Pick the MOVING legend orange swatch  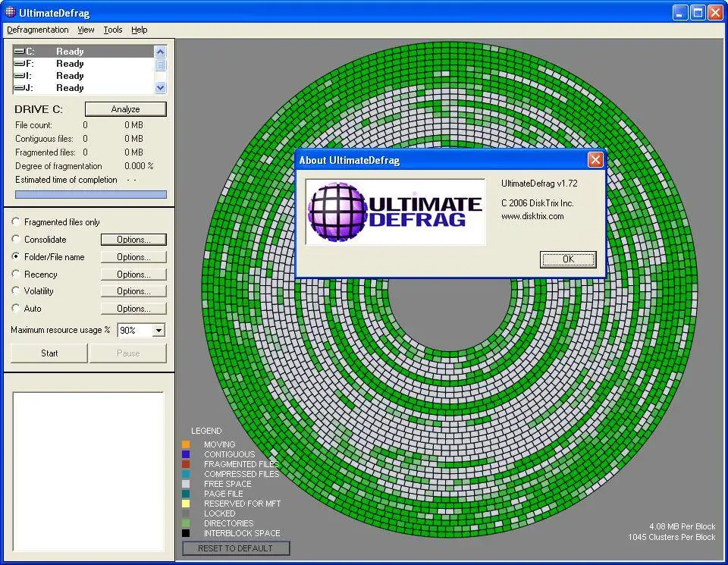click(x=186, y=444)
